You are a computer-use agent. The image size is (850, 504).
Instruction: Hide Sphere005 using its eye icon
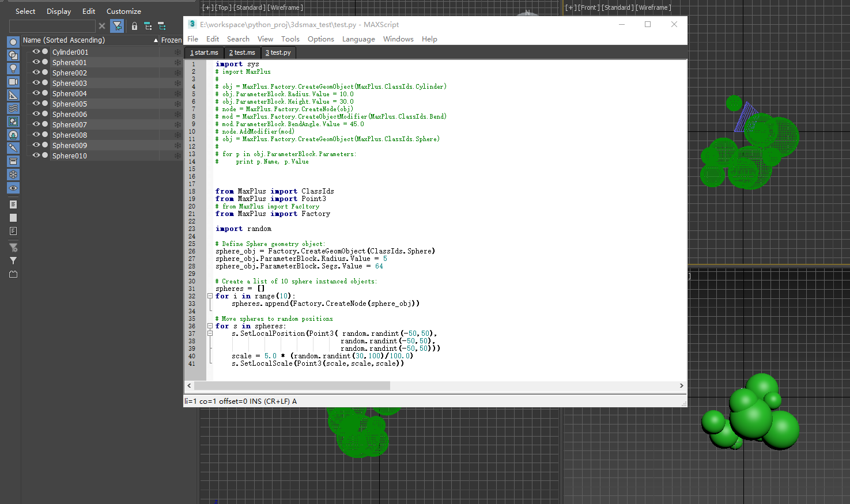coord(36,104)
